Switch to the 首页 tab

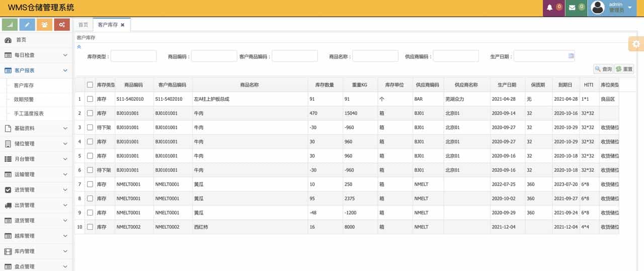83,25
